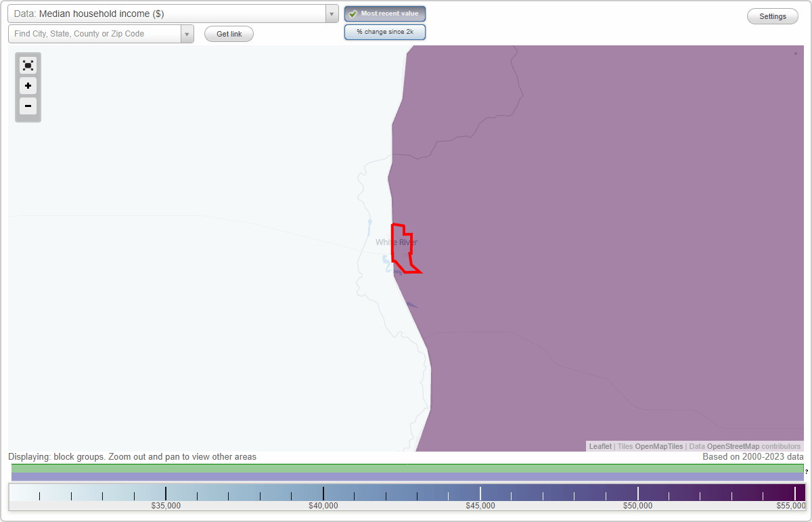Click the green checkmark on Most recent value
This screenshot has height=522, width=812.
pyautogui.click(x=353, y=14)
